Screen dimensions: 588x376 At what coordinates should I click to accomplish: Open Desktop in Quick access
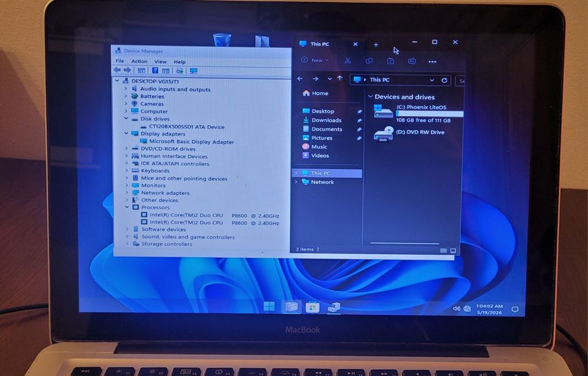pyautogui.click(x=318, y=111)
